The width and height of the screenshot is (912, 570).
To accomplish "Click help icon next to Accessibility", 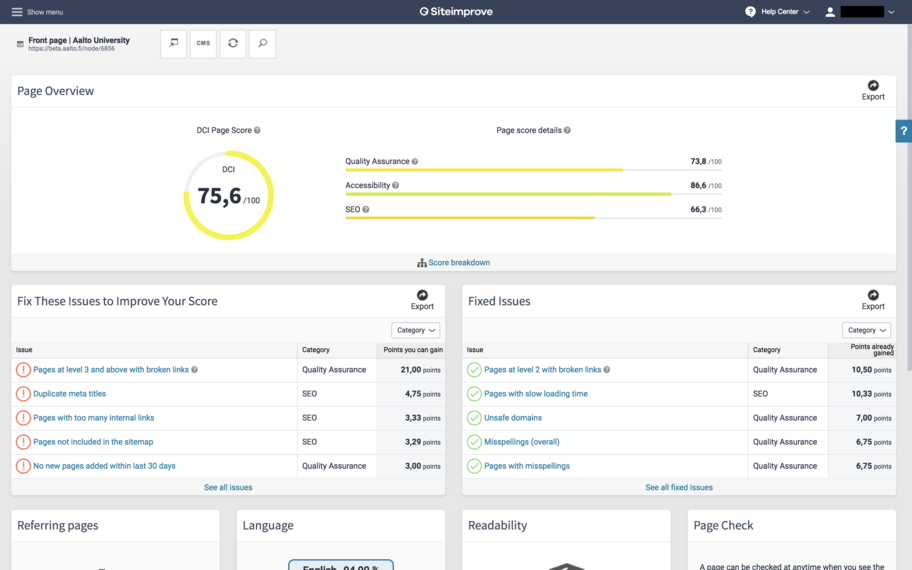I will 396,186.
